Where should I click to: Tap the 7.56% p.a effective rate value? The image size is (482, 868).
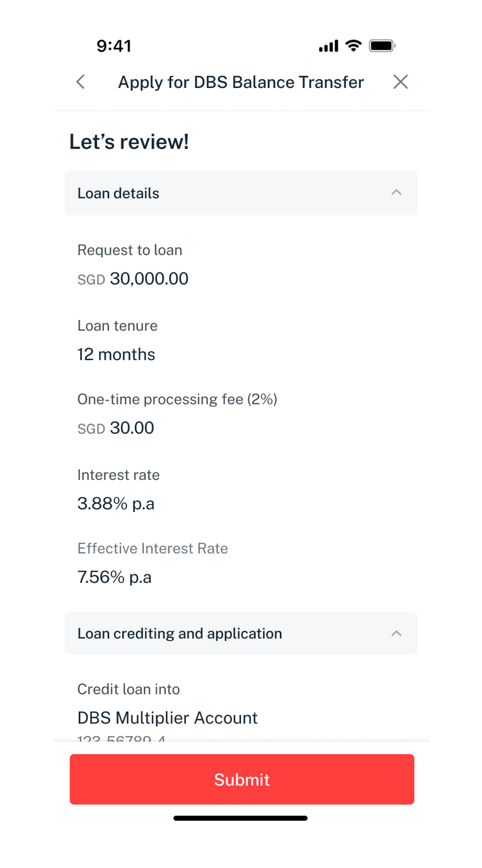click(x=114, y=577)
